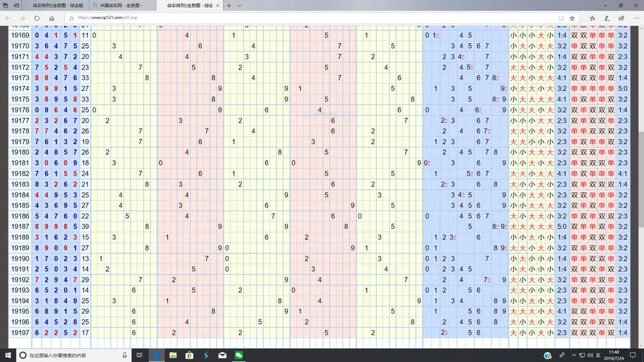Viewport: 644px width, 362px height.
Task: Click sum value 24 in row 19182
Action: (85, 173)
